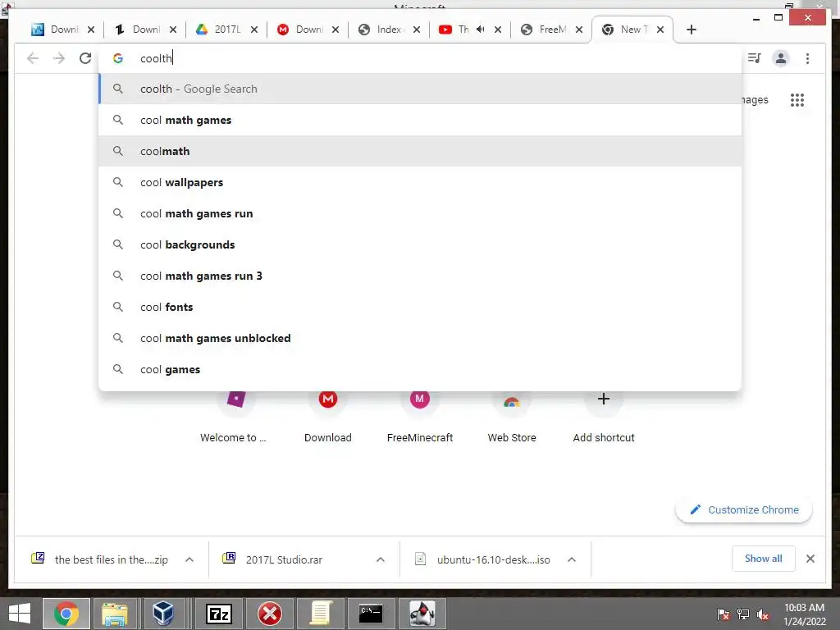
Task: Open the Download MEGA shortcut
Action: click(x=328, y=417)
